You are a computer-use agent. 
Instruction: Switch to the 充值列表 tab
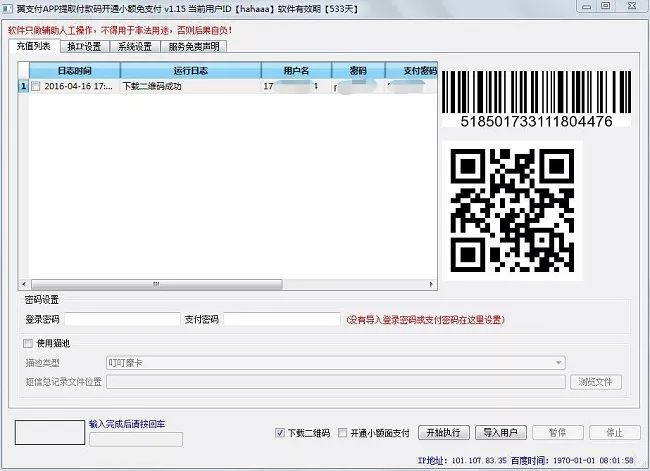tap(34, 46)
